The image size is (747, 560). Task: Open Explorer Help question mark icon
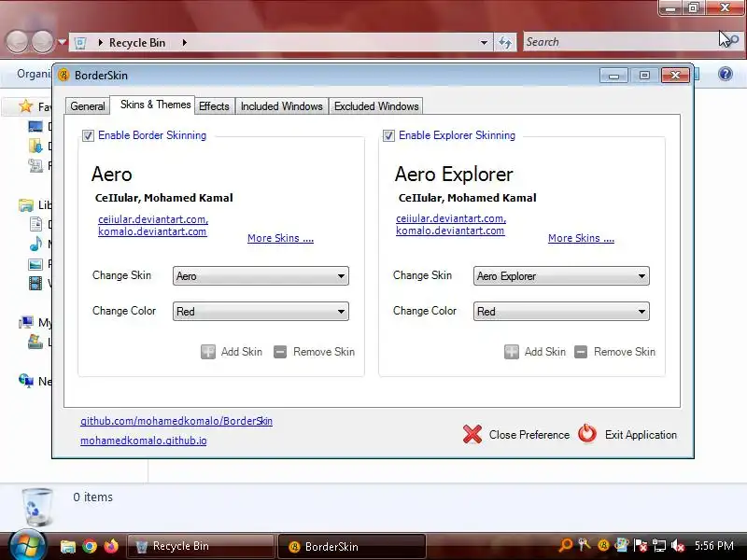tap(726, 75)
